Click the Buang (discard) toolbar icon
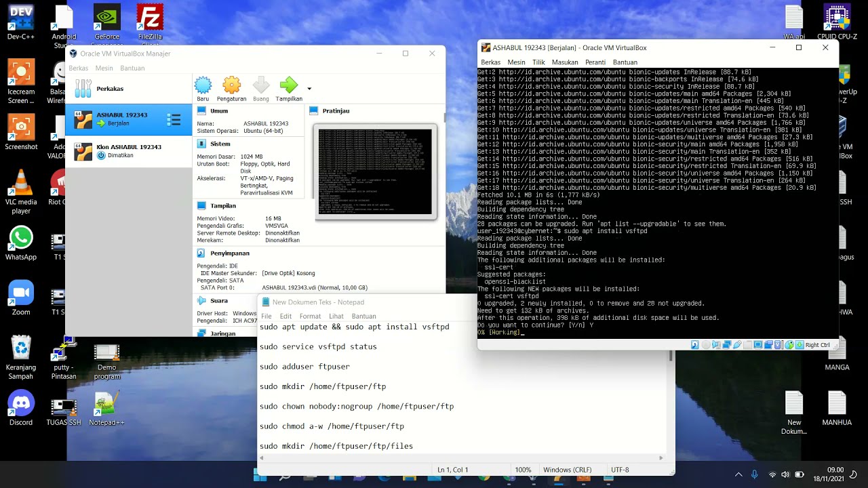Screen dimensions: 868x488 tap(261, 85)
